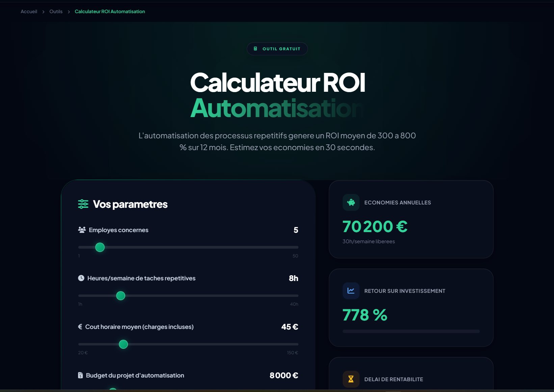This screenshot has height=392, width=554.
Task: Click the Heures/semaine slider handle
Action: pyautogui.click(x=121, y=296)
